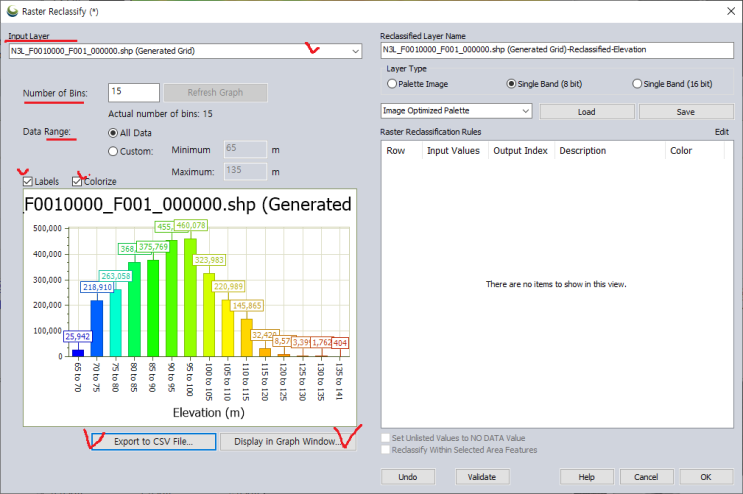The width and height of the screenshot is (743, 494).
Task: Click the Validate button
Action: click(482, 476)
